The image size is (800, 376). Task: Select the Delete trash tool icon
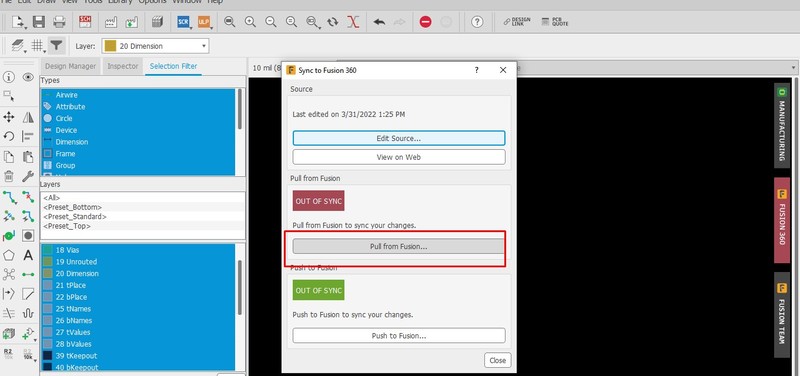pos(9,177)
